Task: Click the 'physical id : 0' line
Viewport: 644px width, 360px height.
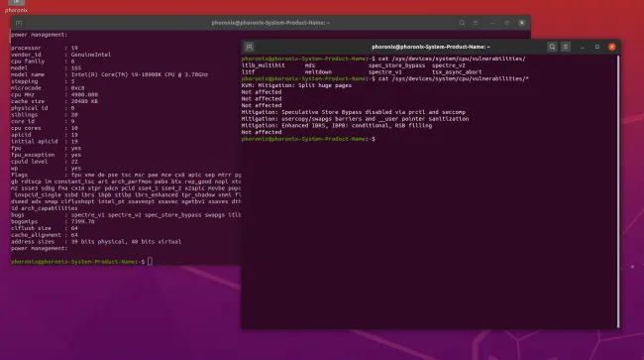Action: (x=43, y=108)
